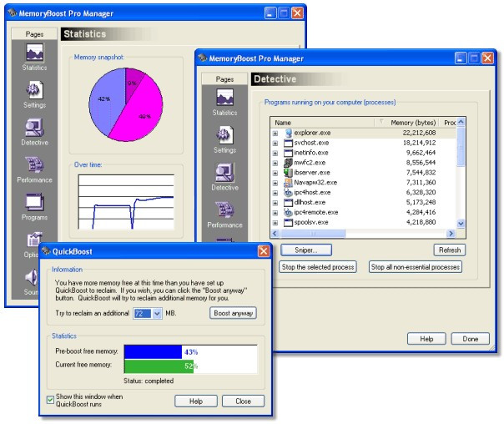The image size is (504, 424).
Task: Click Boost anyway button
Action: (233, 313)
